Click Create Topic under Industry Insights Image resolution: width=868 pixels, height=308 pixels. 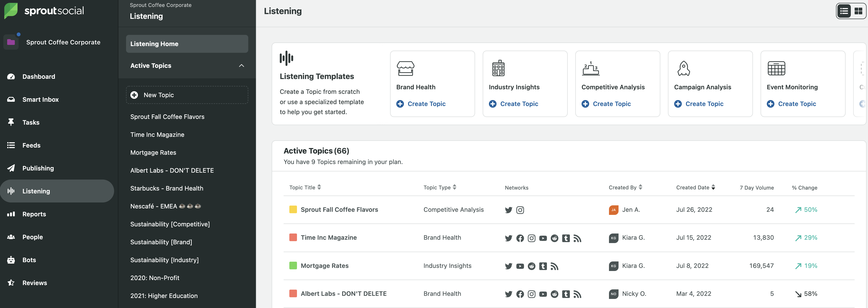pyautogui.click(x=513, y=104)
